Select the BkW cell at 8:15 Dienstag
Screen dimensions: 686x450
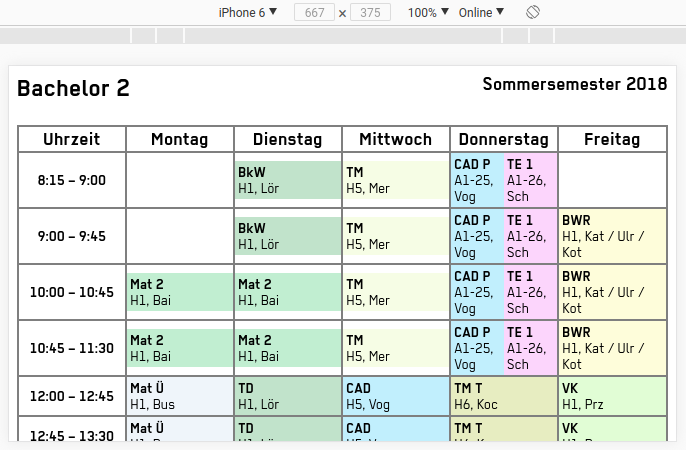click(287, 180)
